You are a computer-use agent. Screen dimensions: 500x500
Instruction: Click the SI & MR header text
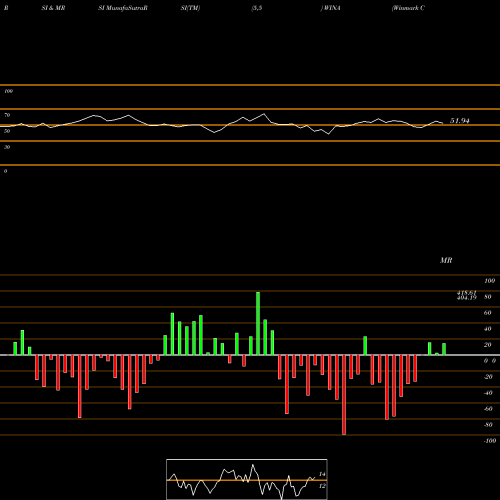(53, 8)
